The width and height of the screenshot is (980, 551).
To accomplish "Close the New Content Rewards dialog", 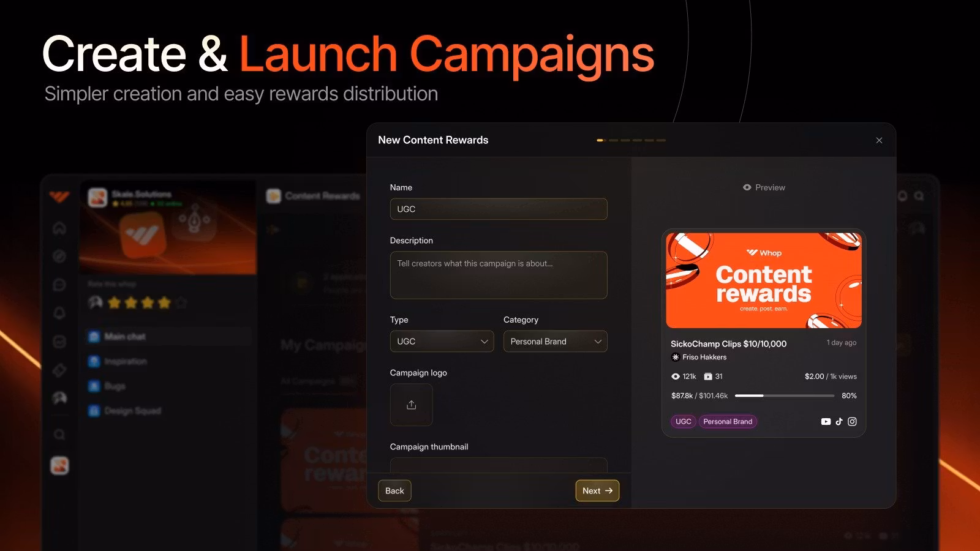I will click(879, 140).
